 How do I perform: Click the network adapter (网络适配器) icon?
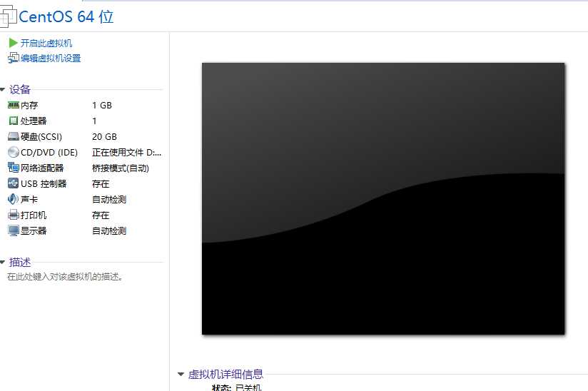(13, 168)
